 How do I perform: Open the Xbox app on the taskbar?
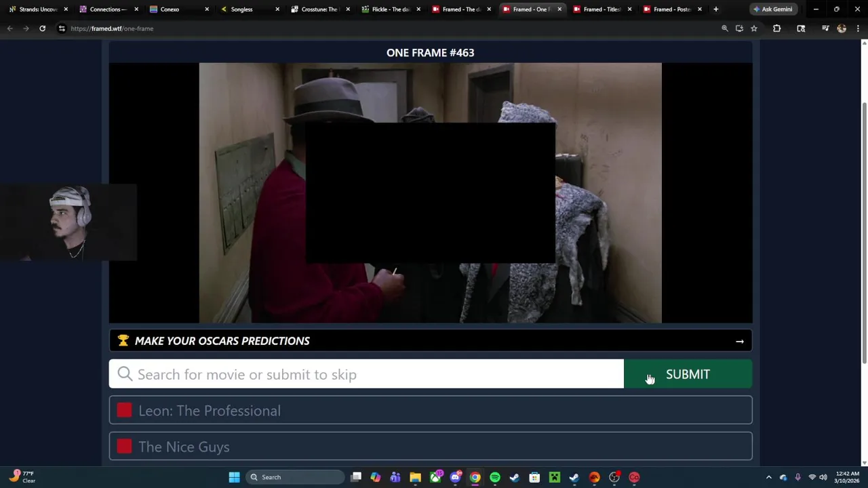(x=435, y=477)
